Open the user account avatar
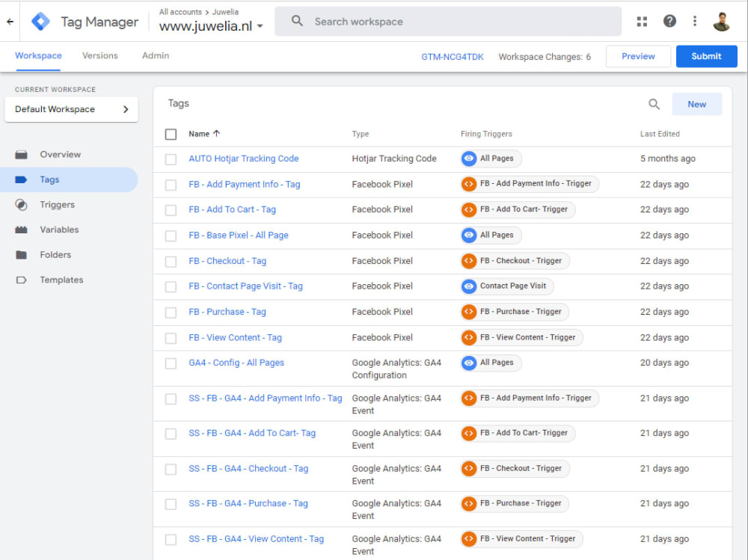Viewport: 748px width, 560px height. point(721,22)
